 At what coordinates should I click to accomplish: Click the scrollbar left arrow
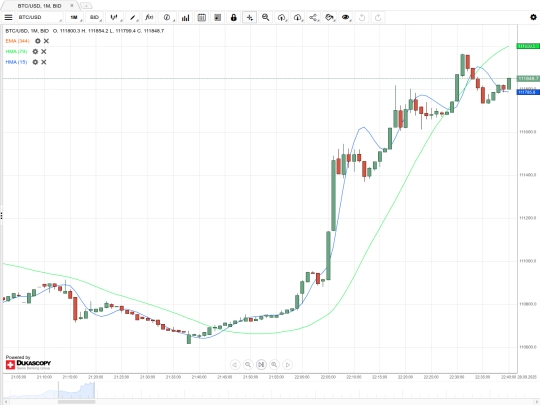(x=6, y=402)
